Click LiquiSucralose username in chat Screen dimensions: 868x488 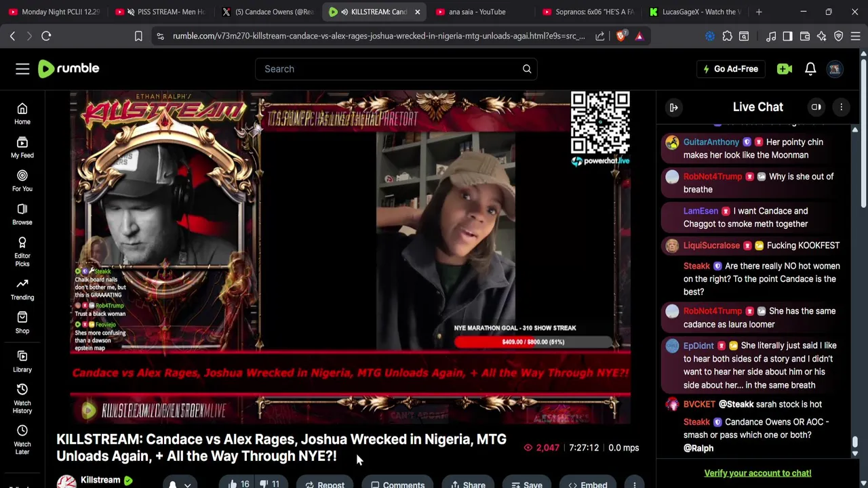point(711,245)
